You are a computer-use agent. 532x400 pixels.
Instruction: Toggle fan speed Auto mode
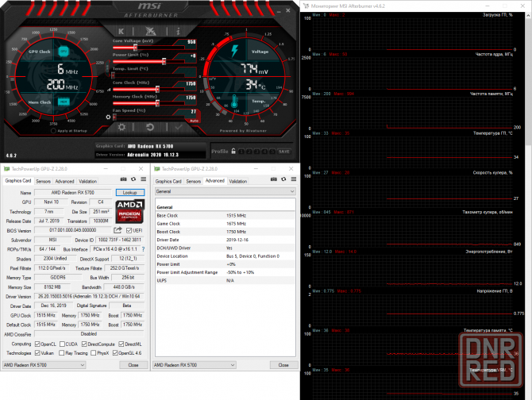194,121
